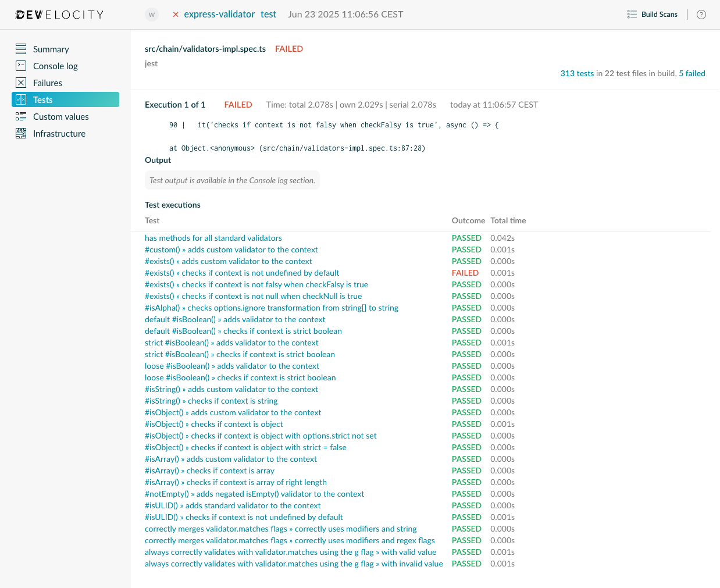Open the Console log terminal icon
The image size is (720, 588).
click(x=21, y=66)
